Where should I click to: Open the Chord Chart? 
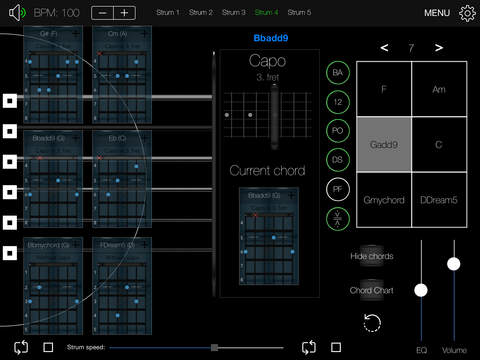pos(372,290)
